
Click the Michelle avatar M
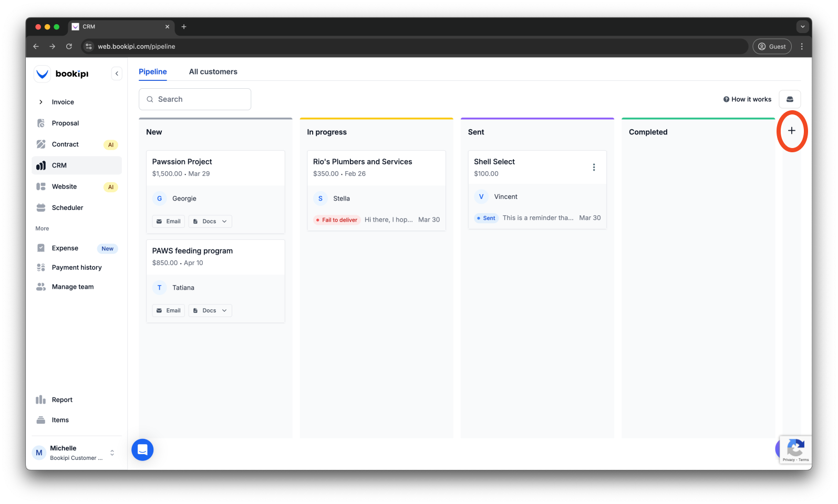39,453
